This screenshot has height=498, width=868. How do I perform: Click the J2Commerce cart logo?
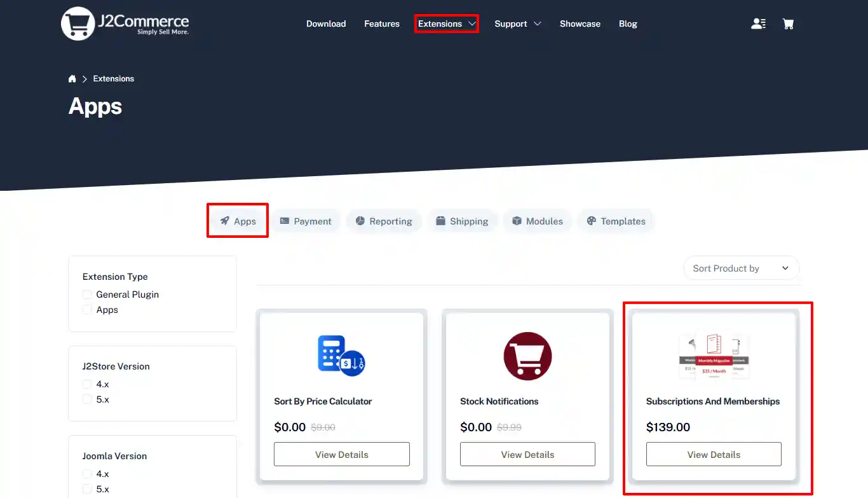[125, 24]
